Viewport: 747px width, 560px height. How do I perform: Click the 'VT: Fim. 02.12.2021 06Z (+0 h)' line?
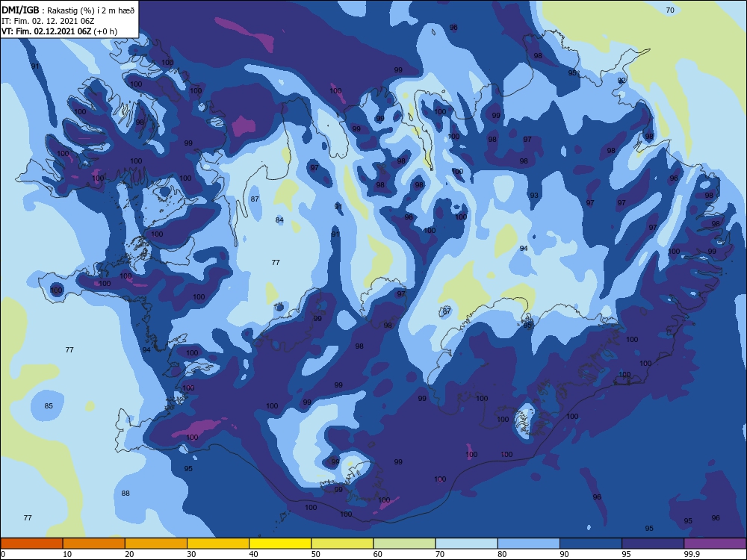pyautogui.click(x=59, y=31)
